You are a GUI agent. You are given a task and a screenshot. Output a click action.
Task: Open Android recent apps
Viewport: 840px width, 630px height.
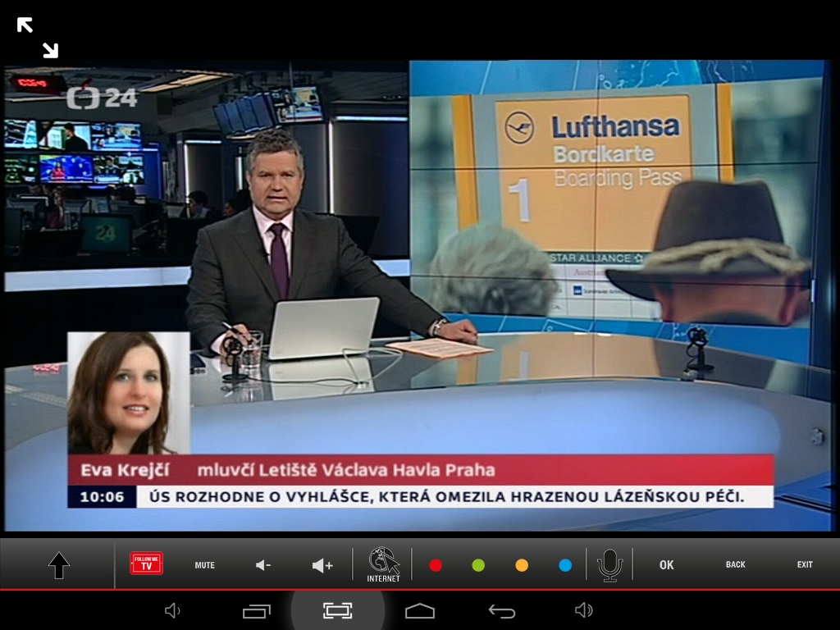pos(257,610)
